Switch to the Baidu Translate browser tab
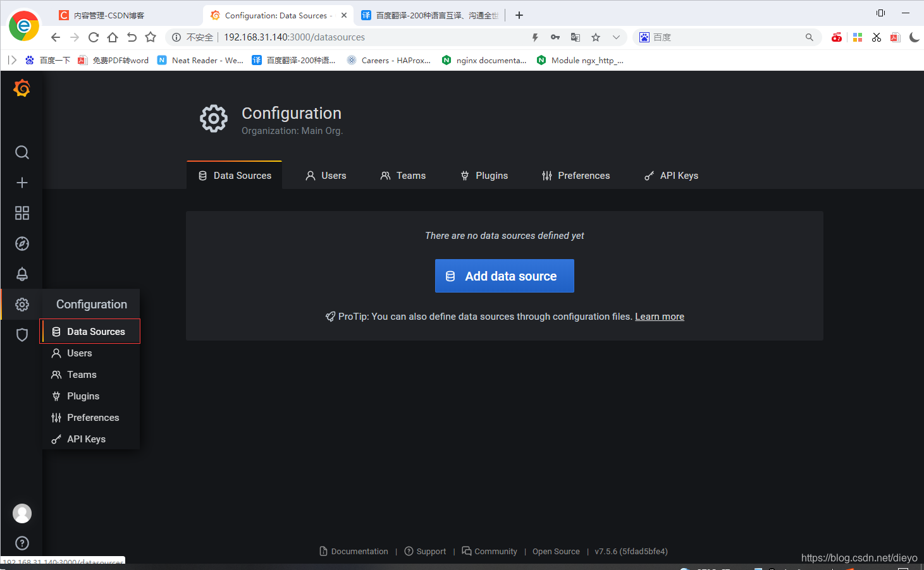Screen dimensions: 924x570 click(x=430, y=15)
